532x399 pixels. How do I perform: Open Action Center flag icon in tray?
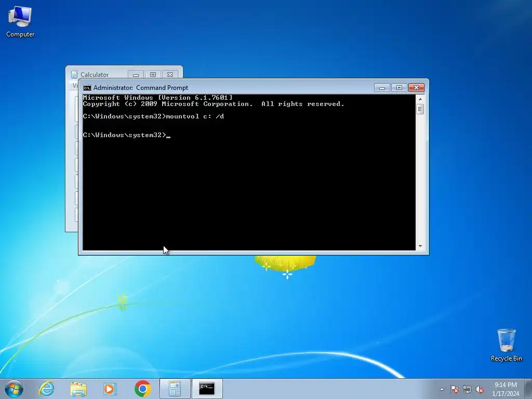point(455,389)
